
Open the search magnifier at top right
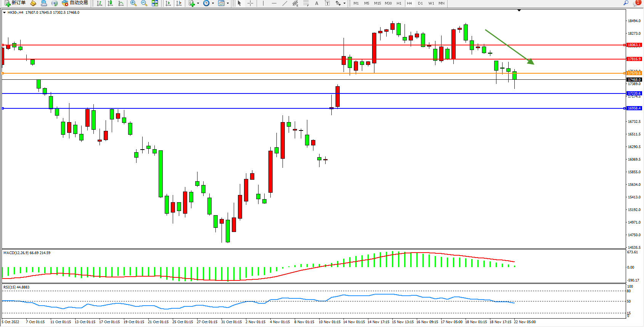[626, 3]
